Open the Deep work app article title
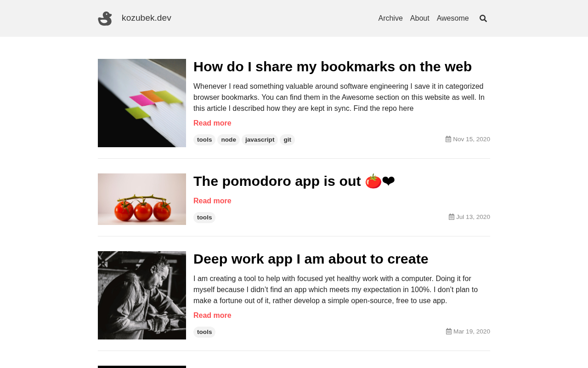This screenshot has height=368, width=588. (311, 259)
